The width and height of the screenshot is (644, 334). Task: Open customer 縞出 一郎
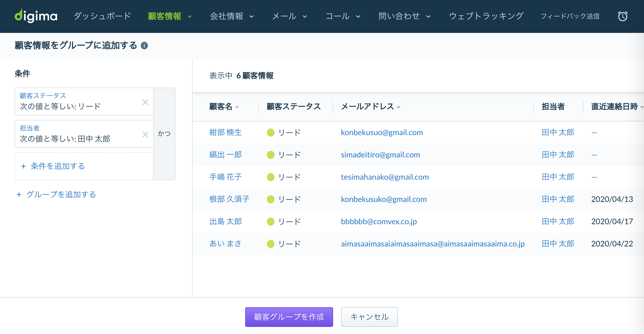[x=225, y=155]
